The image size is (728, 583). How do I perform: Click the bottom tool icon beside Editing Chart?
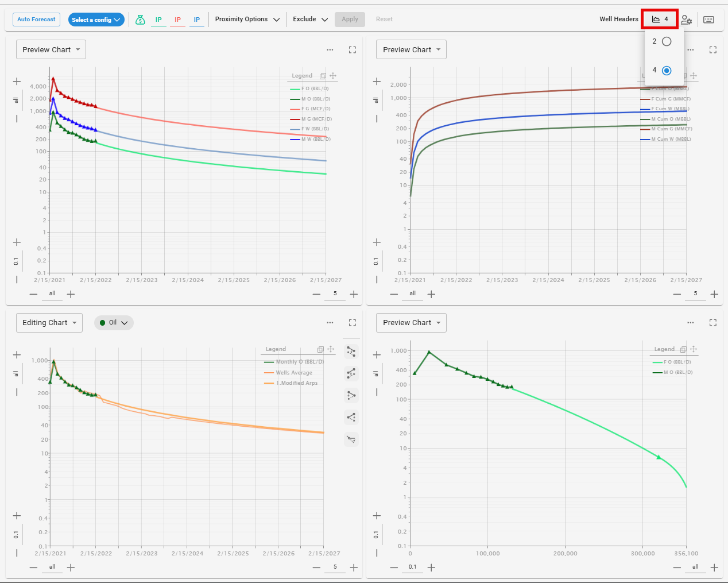(351, 439)
